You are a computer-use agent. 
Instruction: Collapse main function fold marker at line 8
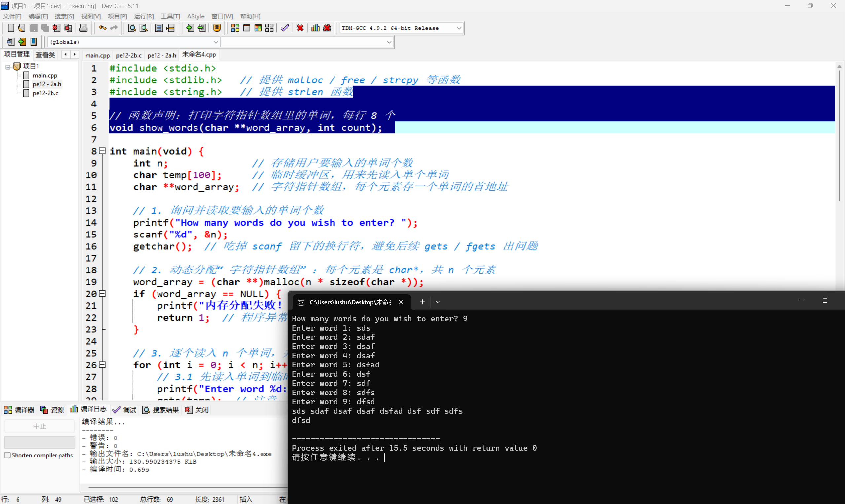click(102, 151)
